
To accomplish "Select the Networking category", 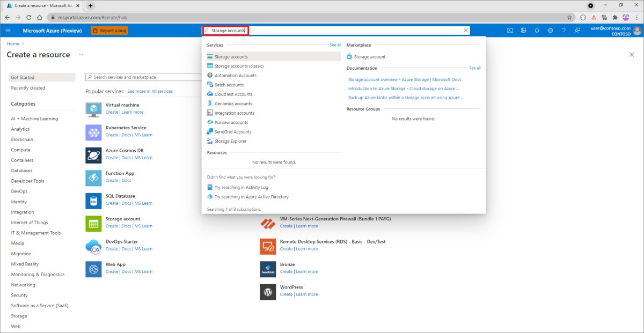I will (23, 285).
